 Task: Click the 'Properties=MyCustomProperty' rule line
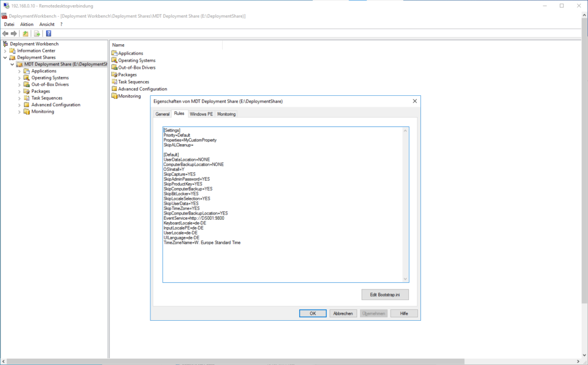[x=190, y=140]
